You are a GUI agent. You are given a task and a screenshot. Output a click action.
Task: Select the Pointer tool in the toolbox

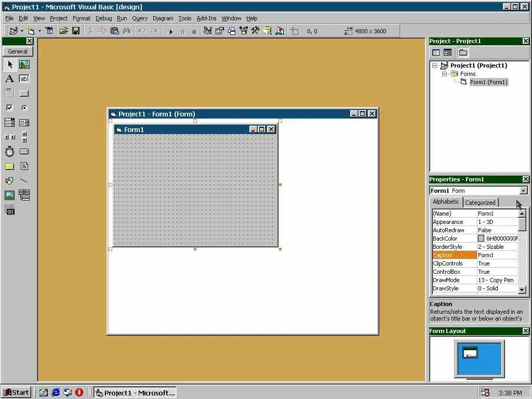(10, 64)
